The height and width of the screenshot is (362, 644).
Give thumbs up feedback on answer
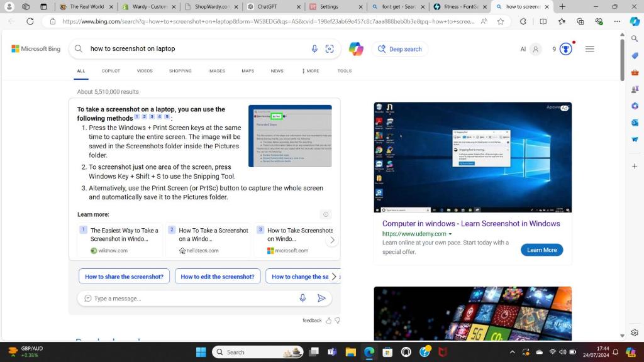click(328, 321)
